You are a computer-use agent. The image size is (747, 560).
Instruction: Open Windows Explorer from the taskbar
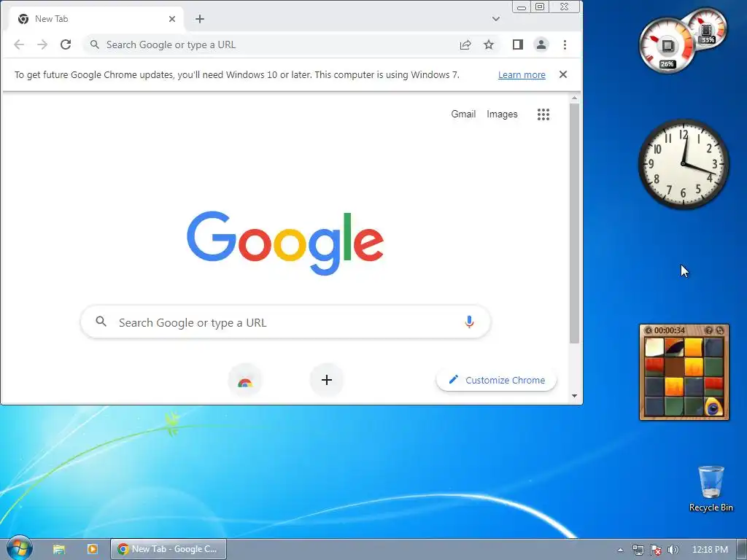pyautogui.click(x=59, y=549)
